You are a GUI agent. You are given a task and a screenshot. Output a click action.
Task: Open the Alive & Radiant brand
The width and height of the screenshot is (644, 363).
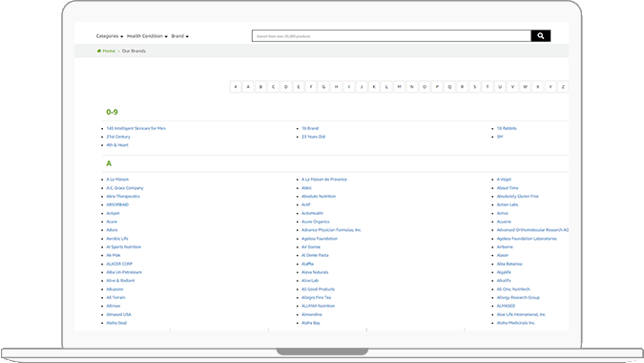[120, 281]
